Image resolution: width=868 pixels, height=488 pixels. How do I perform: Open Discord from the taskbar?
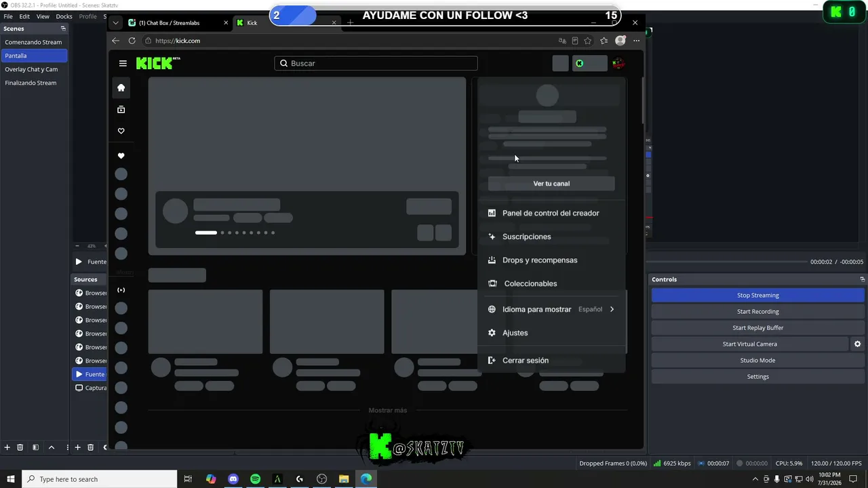click(x=233, y=479)
